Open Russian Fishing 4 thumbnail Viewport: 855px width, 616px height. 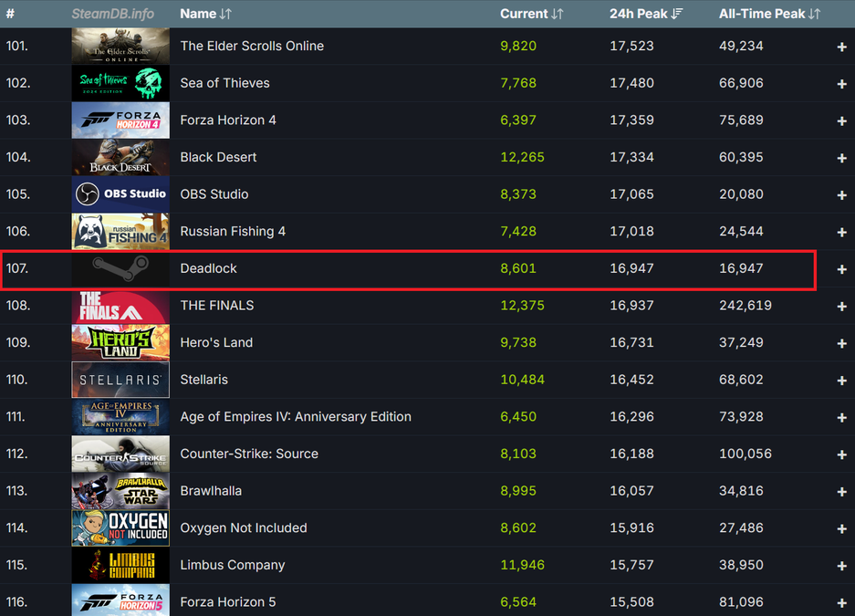pos(120,231)
